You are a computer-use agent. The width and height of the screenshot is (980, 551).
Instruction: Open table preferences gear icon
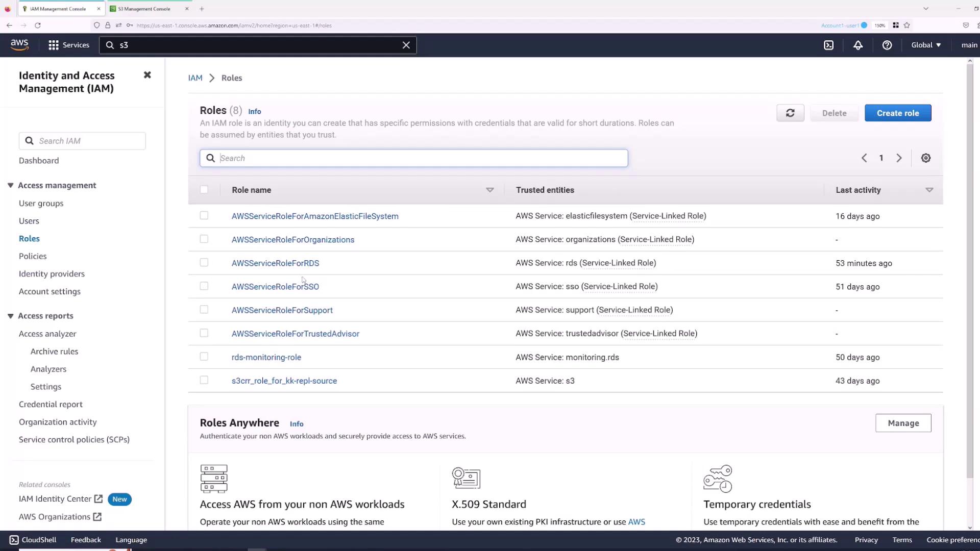926,158
